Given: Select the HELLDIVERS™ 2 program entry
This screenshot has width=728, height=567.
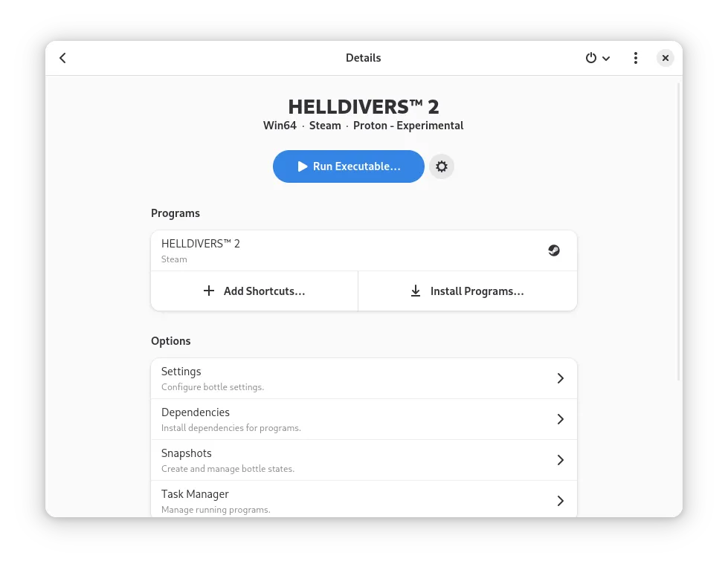Looking at the screenshot, I should 364,250.
